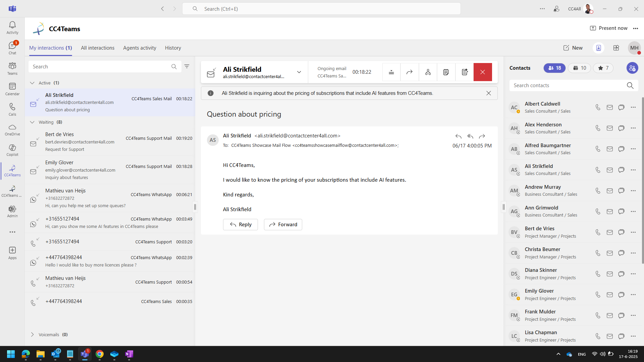Start a chat with Emily Glover
Viewport: 644px width, 362px height.
622,295
